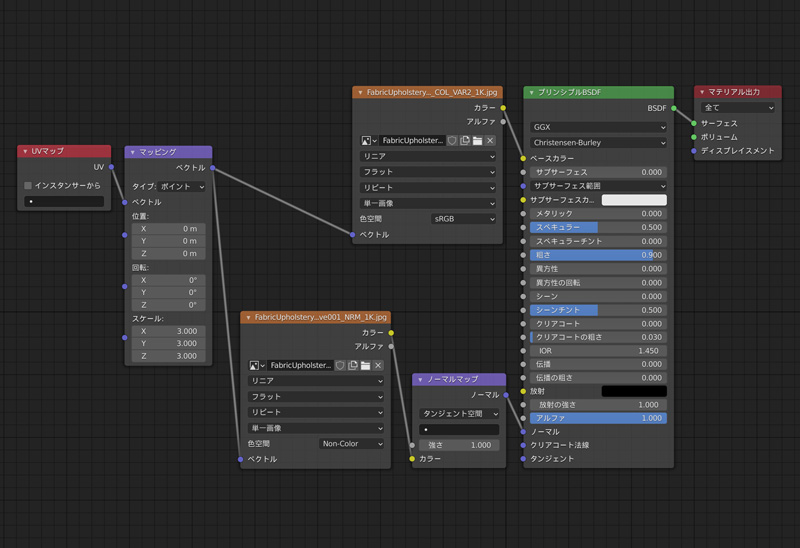Enable the インスタンサーから checkbox in UVマップ node
This screenshot has width=800, height=548.
click(29, 185)
